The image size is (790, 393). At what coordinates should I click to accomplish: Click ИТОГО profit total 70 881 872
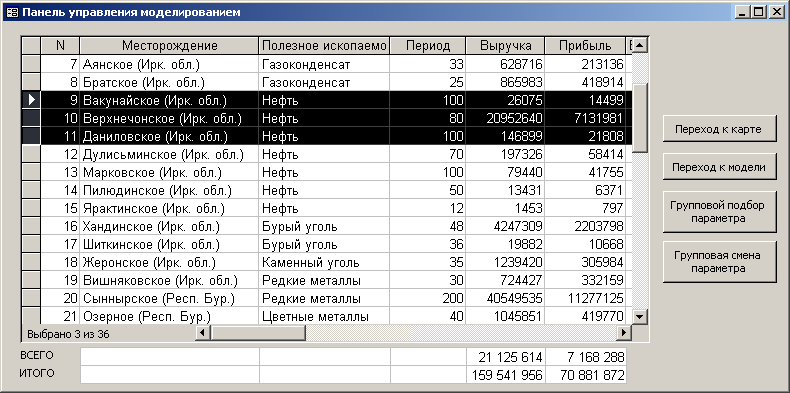(585, 374)
